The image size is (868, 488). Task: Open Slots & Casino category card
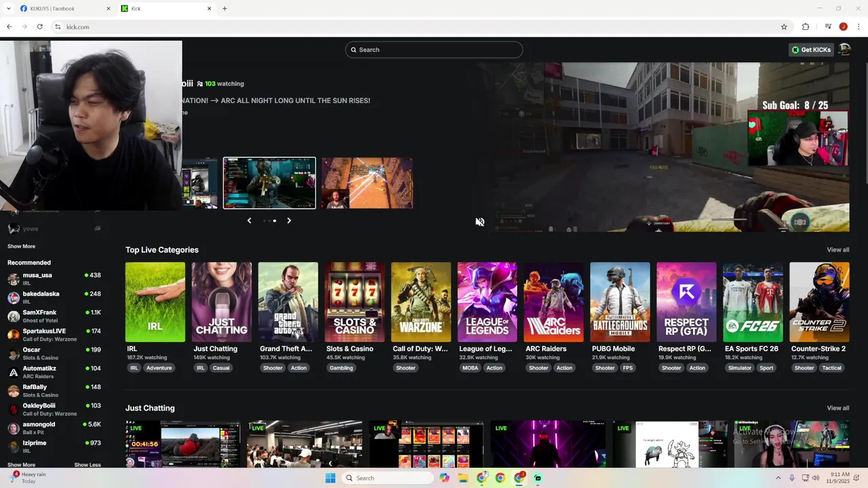coord(355,302)
